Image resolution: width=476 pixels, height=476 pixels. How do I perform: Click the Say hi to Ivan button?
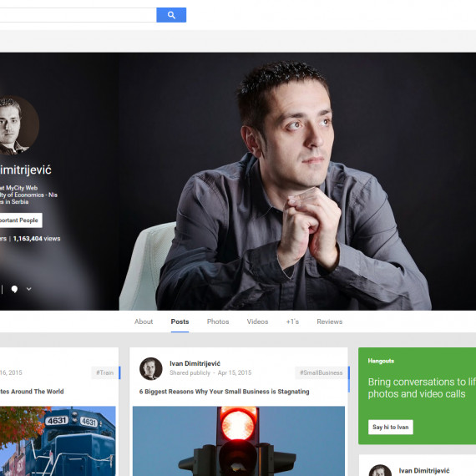(390, 427)
